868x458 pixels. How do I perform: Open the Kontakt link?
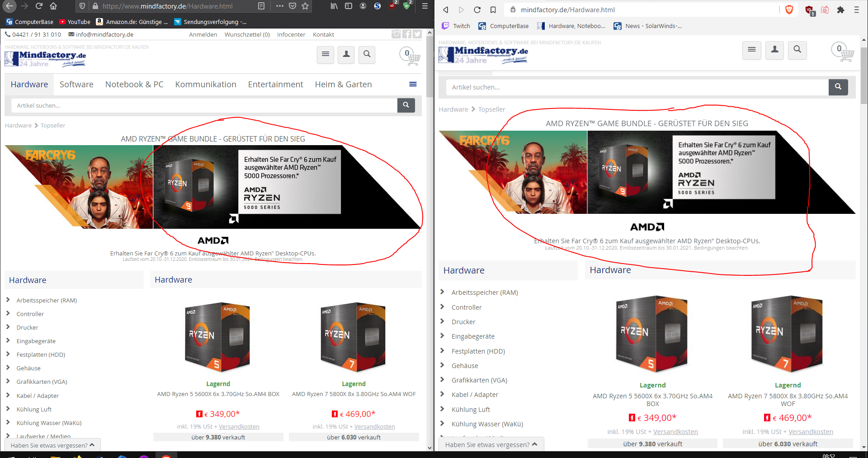pyautogui.click(x=323, y=34)
